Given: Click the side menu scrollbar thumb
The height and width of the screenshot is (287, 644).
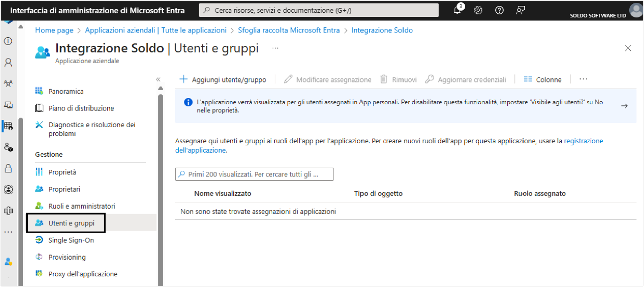Looking at the screenshot, I should [160, 190].
